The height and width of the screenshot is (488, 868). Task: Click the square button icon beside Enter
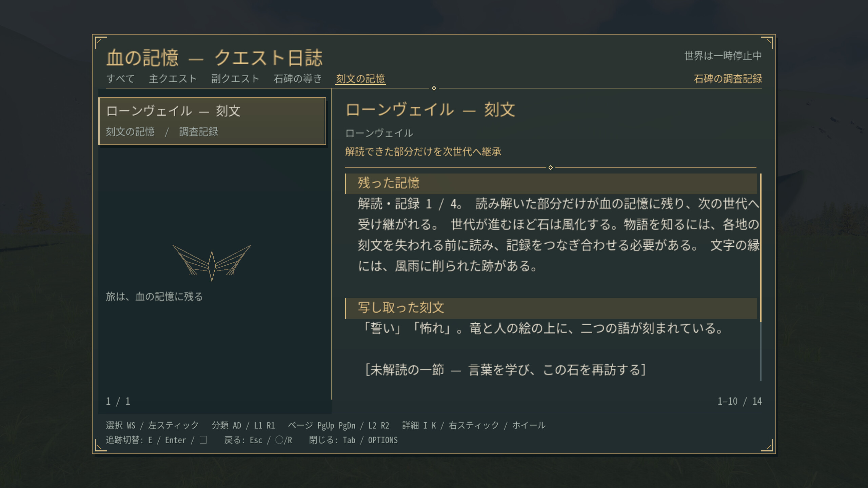(x=203, y=440)
